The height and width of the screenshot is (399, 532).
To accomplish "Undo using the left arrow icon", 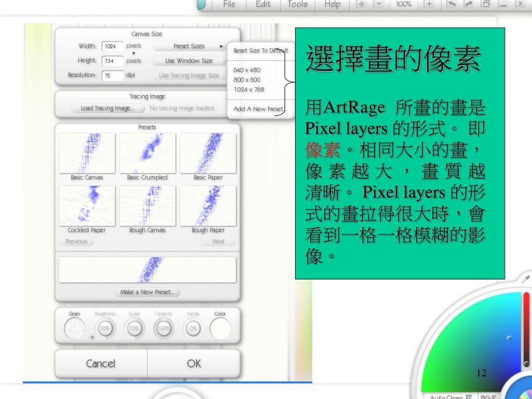I will [452, 4].
